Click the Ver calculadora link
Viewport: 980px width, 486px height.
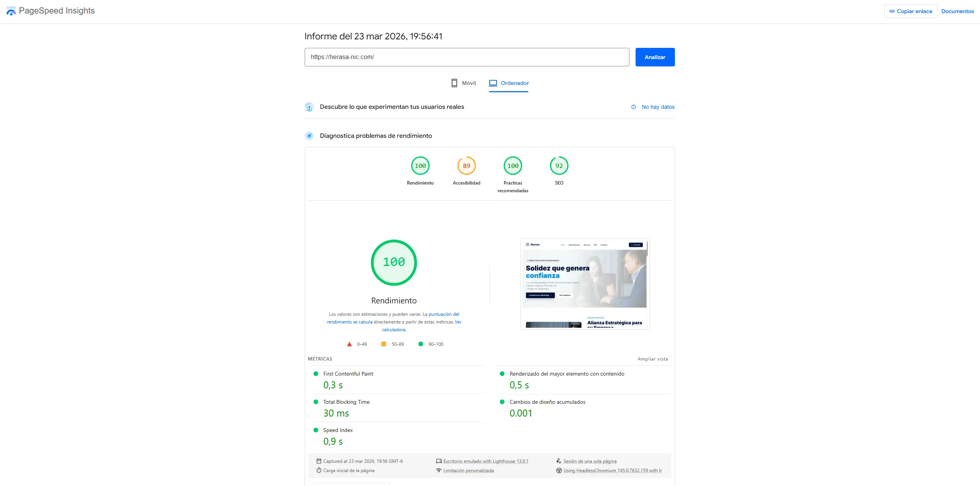pyautogui.click(x=393, y=330)
